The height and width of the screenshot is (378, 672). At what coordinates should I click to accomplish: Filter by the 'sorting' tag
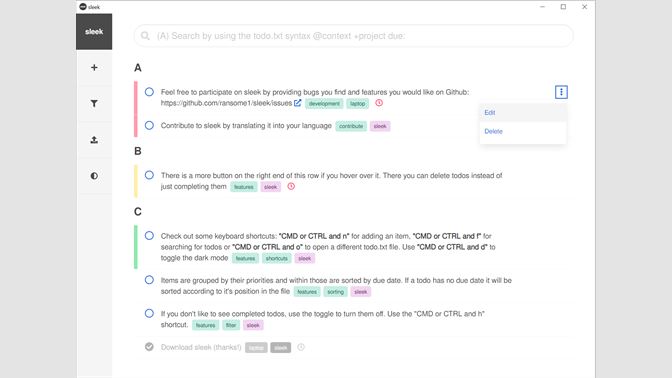[336, 292]
